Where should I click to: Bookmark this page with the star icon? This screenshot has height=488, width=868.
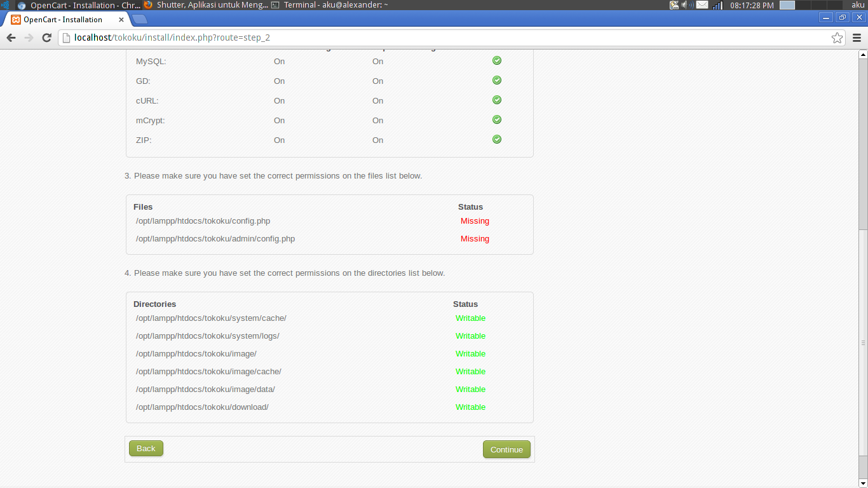point(837,37)
